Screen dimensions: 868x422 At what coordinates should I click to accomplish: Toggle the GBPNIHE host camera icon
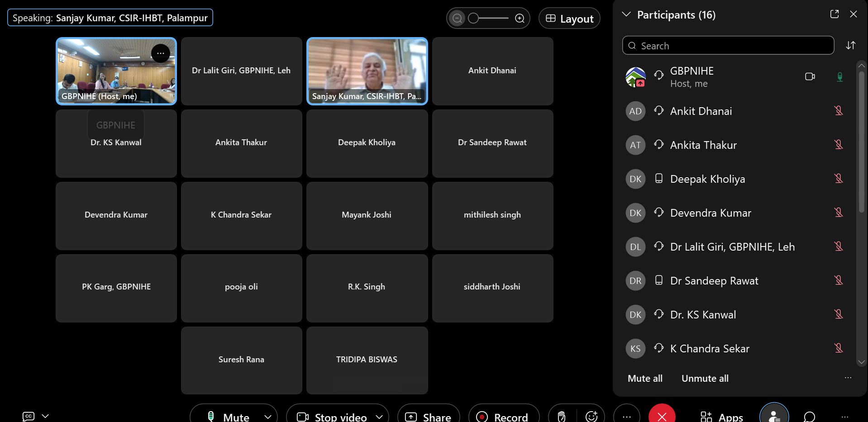click(x=810, y=77)
